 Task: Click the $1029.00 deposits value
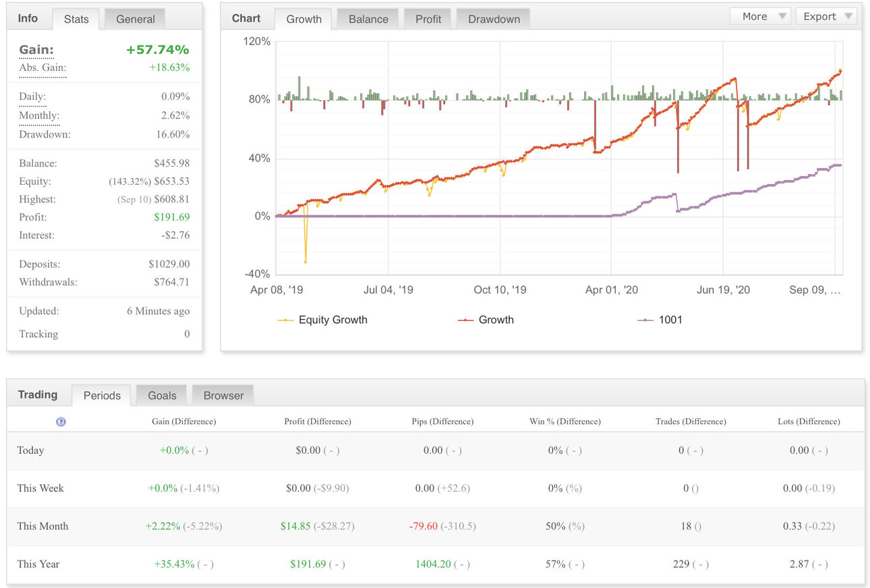[169, 264]
